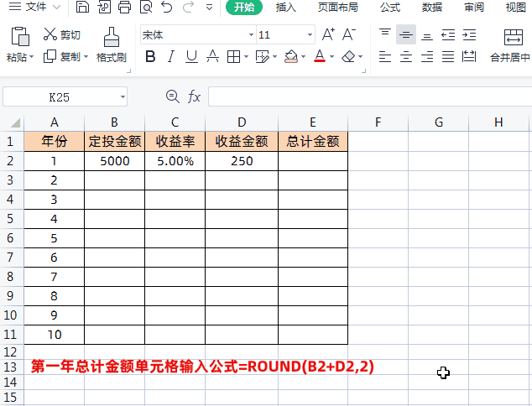Click justify alignment icon
Screen dimensions: 532x406
[448, 56]
